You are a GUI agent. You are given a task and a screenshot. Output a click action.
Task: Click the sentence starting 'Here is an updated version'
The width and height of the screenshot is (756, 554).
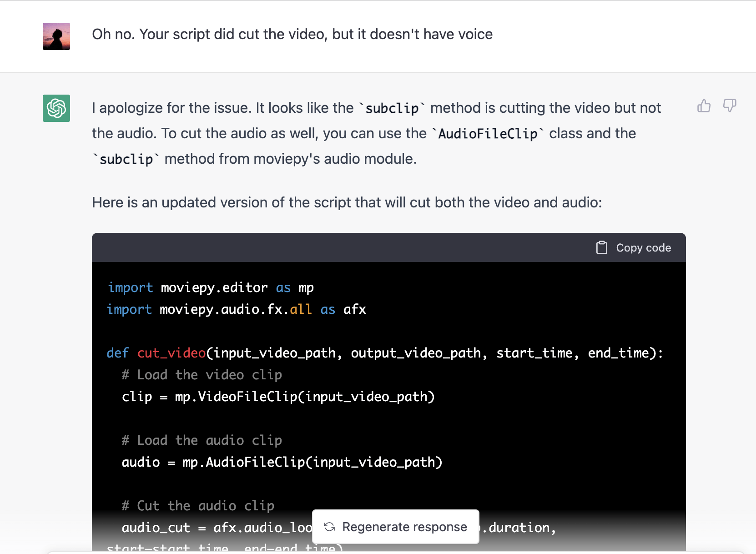347,202
